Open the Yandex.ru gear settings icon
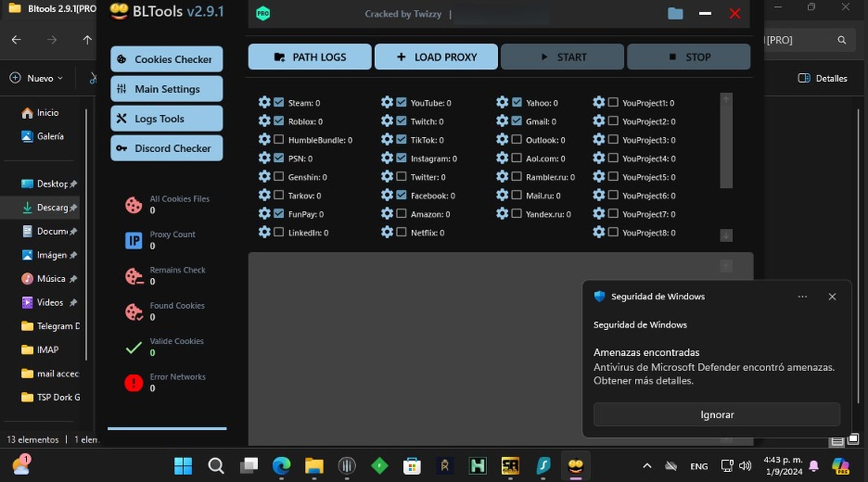Viewport: 868px width, 482px height. 502,214
